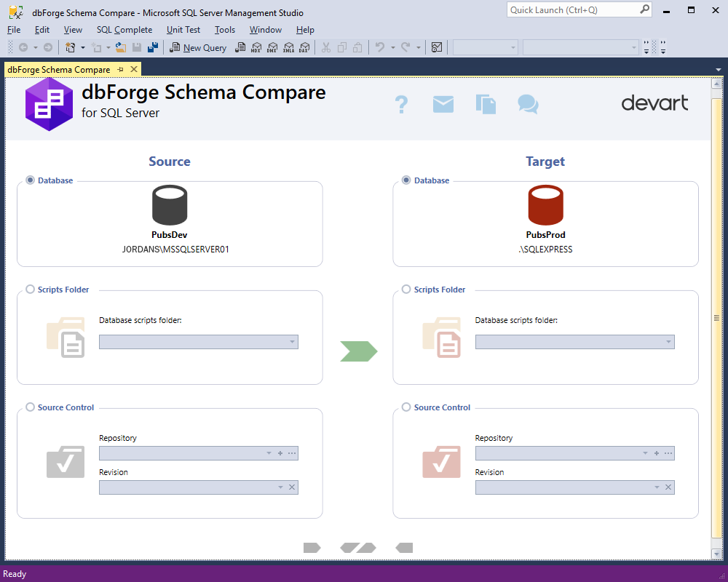Click the DMX query toolbar icon
Image resolution: width=728 pixels, height=582 pixels.
click(x=272, y=47)
